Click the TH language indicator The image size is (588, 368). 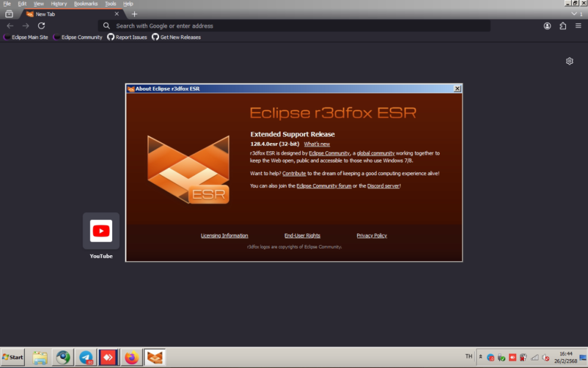(x=469, y=356)
